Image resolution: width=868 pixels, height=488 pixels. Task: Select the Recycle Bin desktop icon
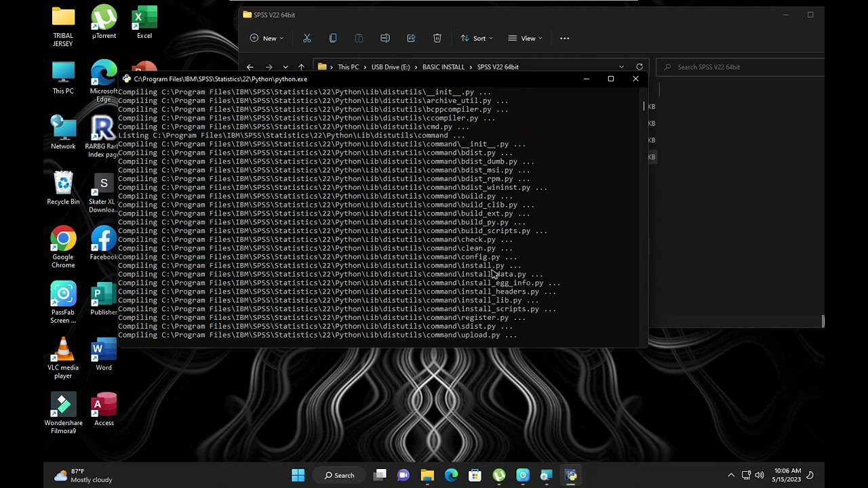coord(63,188)
